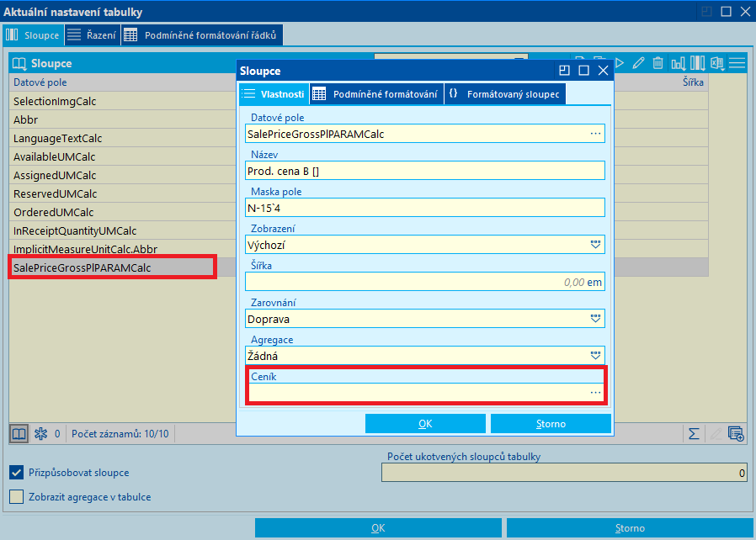Click the Maska pole input field

425,208
